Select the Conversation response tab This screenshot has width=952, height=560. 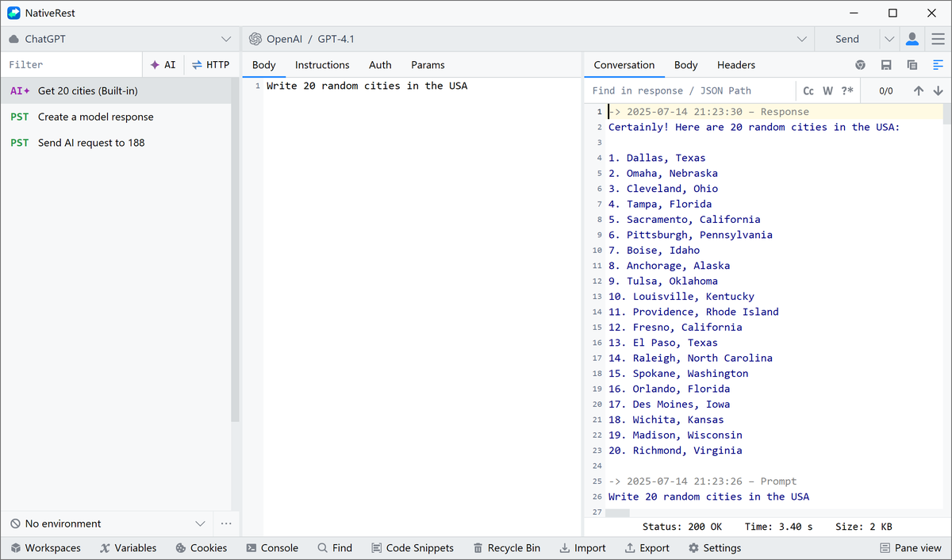pos(624,65)
